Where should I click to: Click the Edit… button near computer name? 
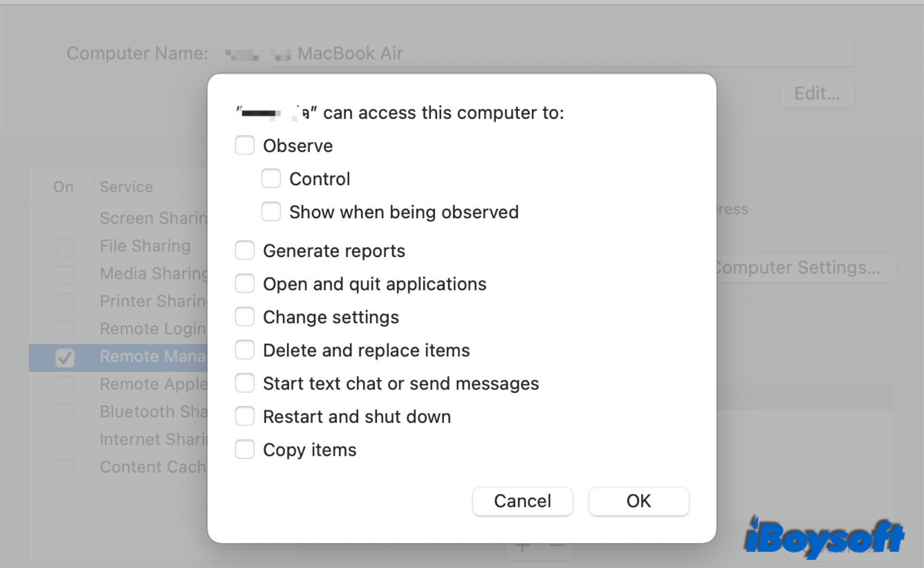coord(817,94)
